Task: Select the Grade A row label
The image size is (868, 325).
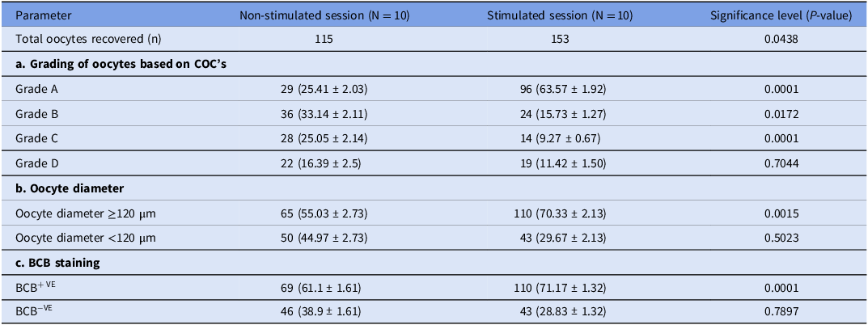Action: [37, 88]
